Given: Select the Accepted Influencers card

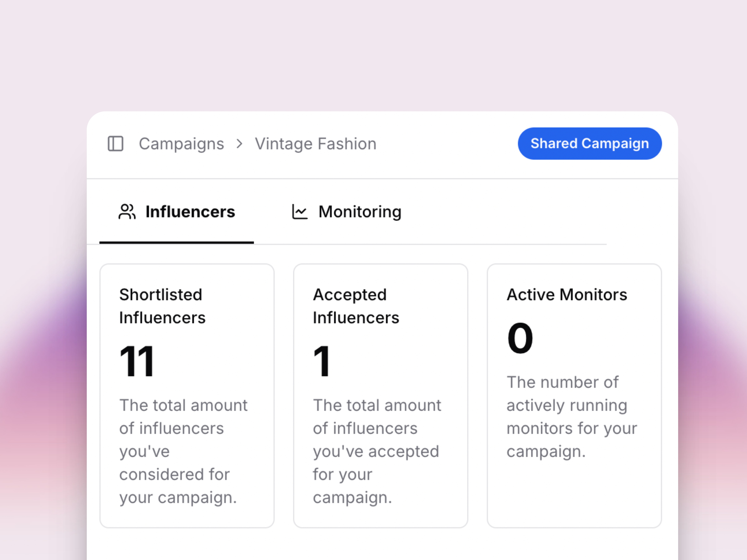Looking at the screenshot, I should click(381, 395).
